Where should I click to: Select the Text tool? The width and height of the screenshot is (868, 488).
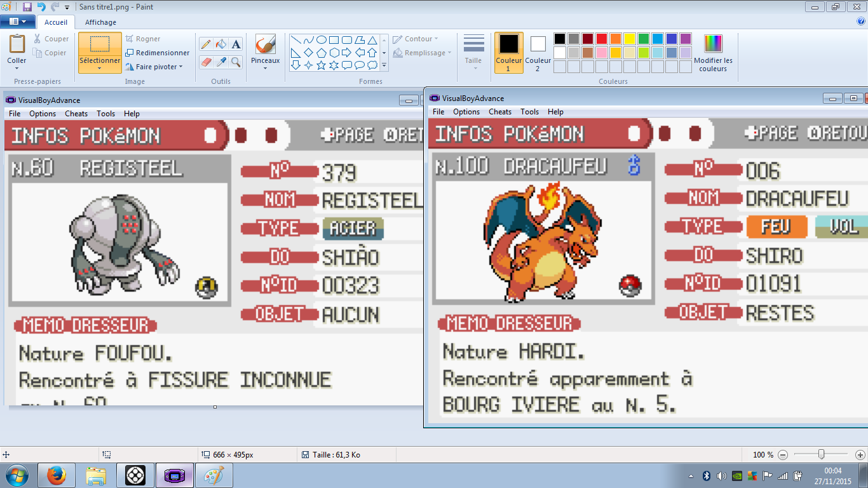tap(236, 44)
